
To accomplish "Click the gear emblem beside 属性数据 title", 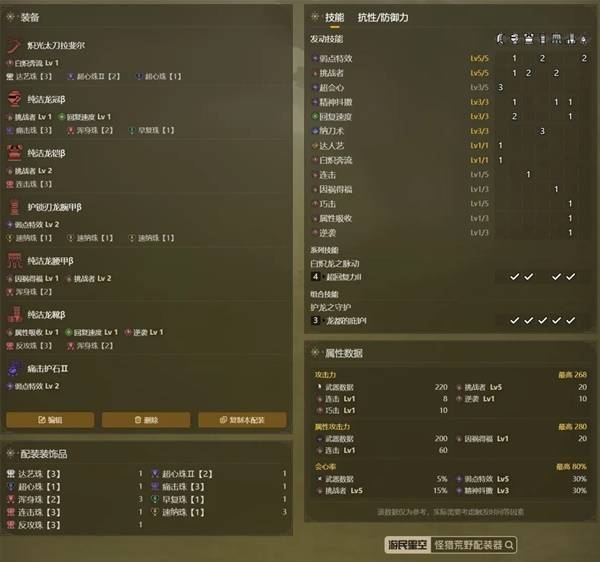I will (x=315, y=353).
